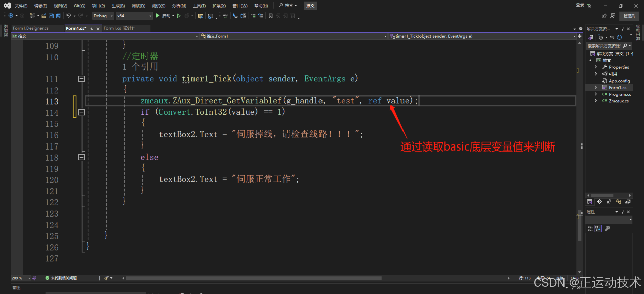
Task: Click the new project toolbar icon
Action: 33,16
